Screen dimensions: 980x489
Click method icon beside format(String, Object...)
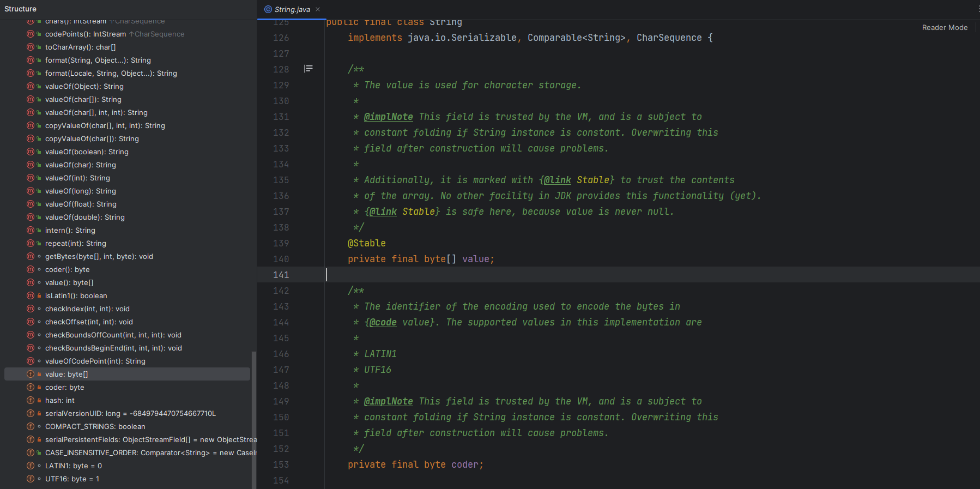pyautogui.click(x=31, y=60)
